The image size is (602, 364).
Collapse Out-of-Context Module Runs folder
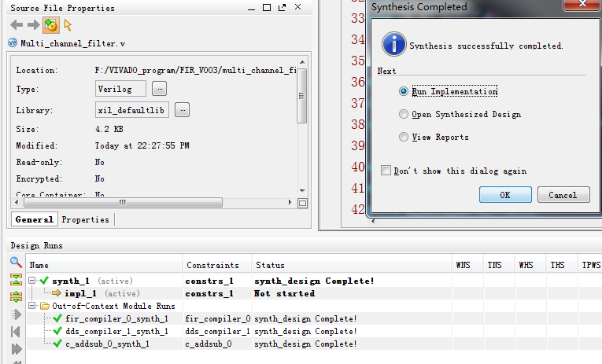point(32,306)
